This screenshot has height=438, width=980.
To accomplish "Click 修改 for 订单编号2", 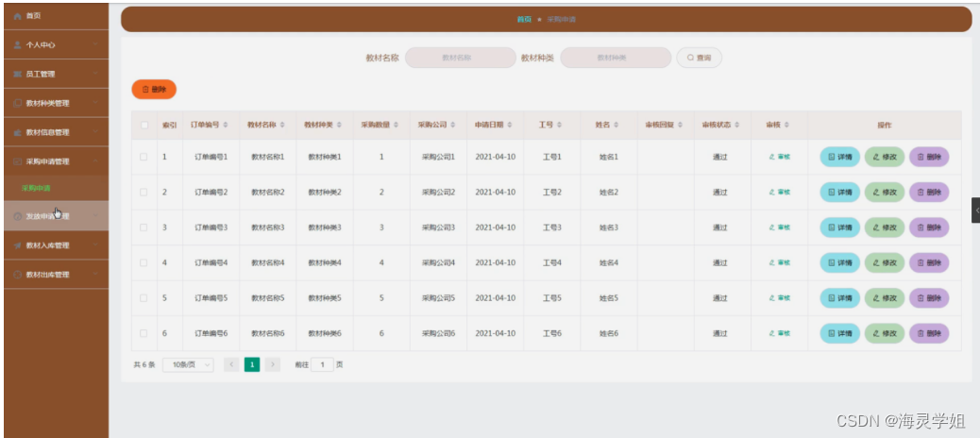I will point(885,193).
